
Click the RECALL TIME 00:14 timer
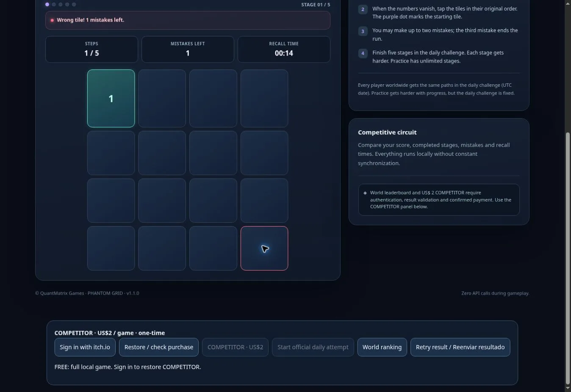pos(284,49)
